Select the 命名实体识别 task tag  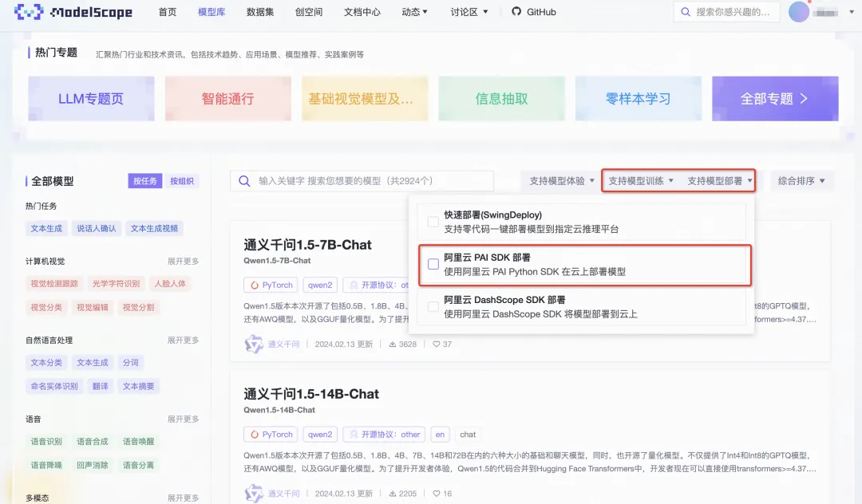tap(54, 386)
